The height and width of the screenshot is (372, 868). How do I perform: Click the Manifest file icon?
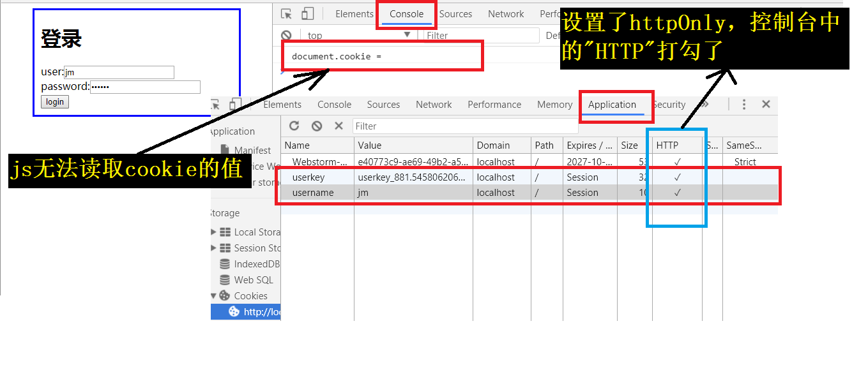[x=225, y=150]
